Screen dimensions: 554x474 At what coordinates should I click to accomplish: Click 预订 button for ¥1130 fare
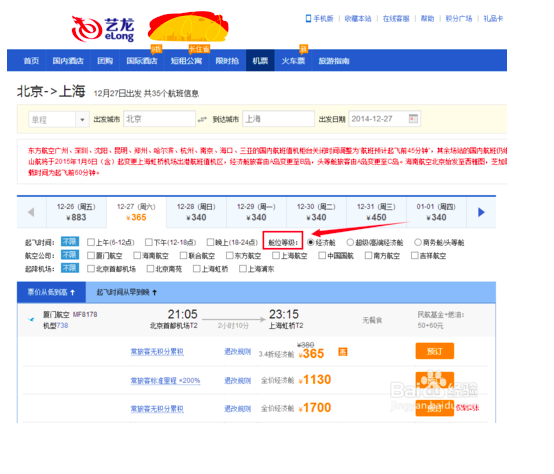click(435, 380)
